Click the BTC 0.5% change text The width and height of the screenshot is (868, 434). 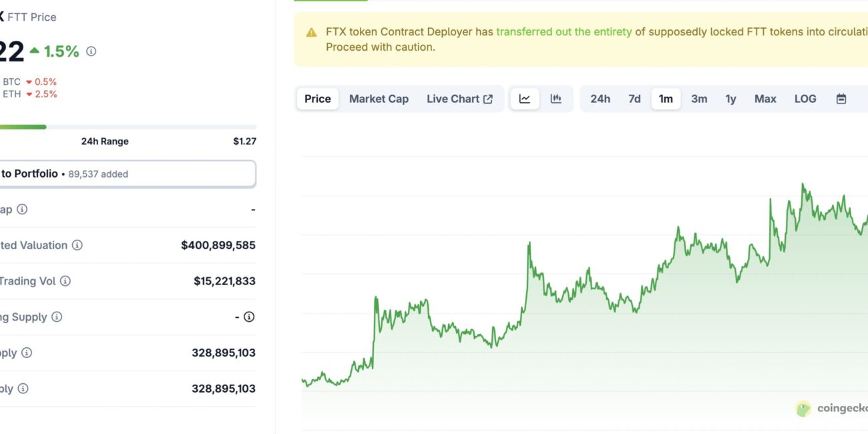point(30,82)
